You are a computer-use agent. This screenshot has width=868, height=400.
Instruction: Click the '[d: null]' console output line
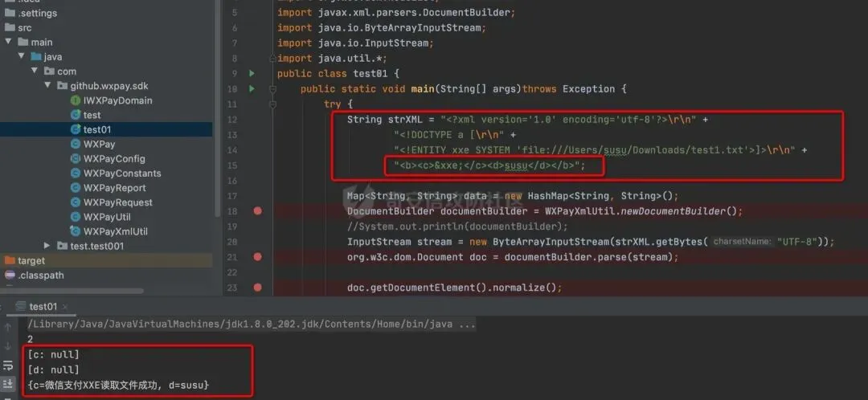tap(54, 369)
